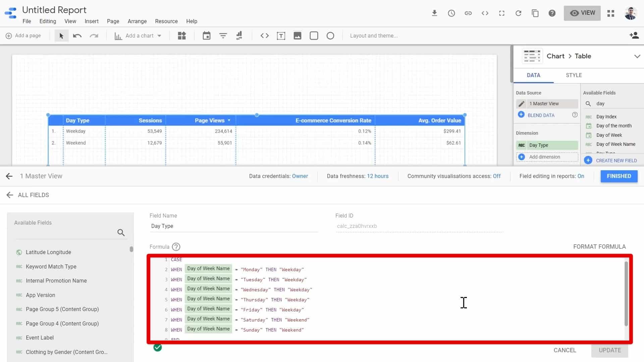Turn off field editing in reports

581,176
